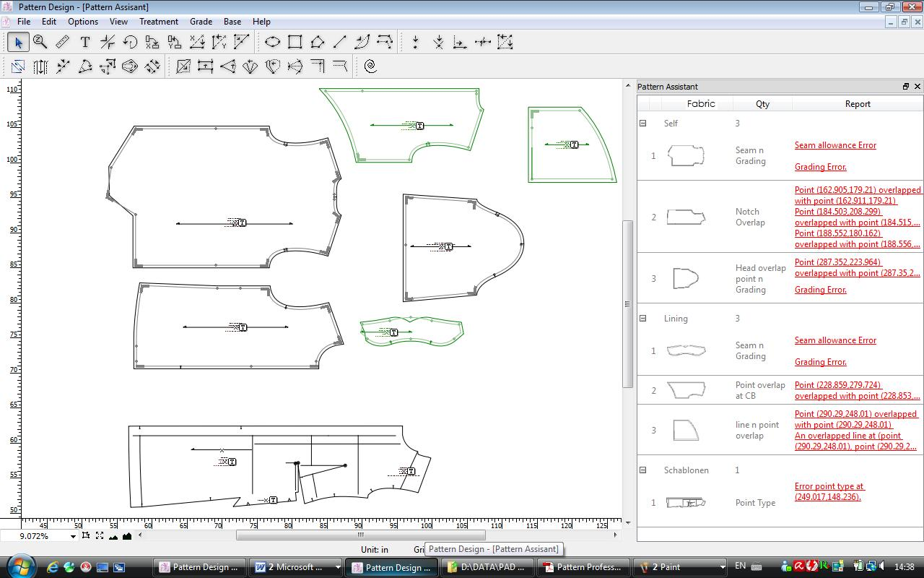This screenshot has width=924, height=578.
Task: Open the Treatment menu
Action: tap(159, 22)
